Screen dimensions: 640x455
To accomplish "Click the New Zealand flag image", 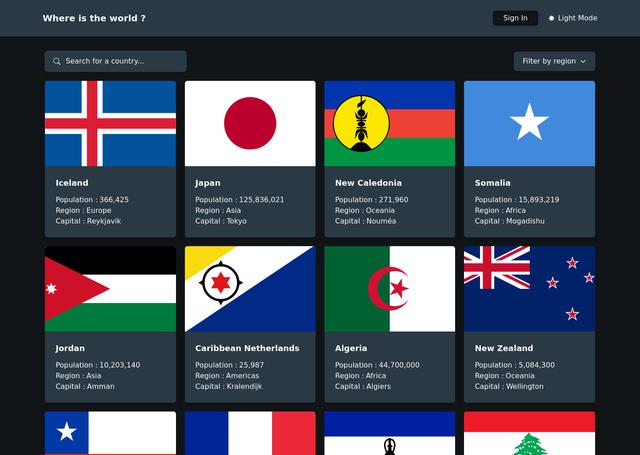I will (x=529, y=289).
